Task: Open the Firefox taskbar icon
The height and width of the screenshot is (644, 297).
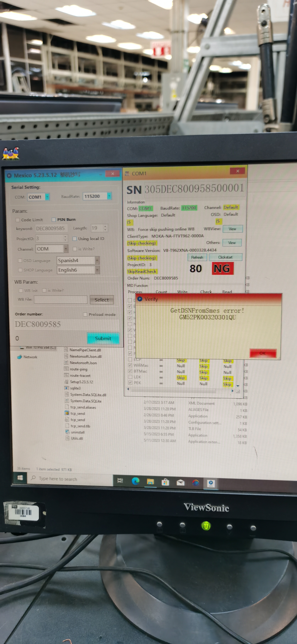Action: 196,483
